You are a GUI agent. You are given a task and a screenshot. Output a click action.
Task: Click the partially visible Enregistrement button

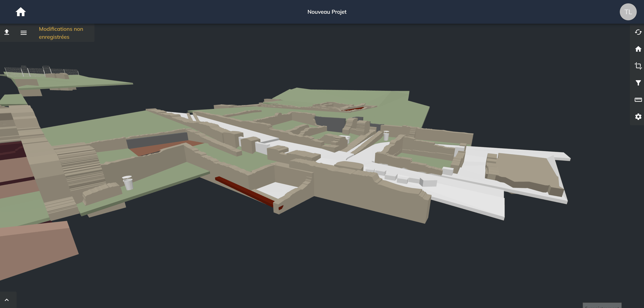(602, 306)
